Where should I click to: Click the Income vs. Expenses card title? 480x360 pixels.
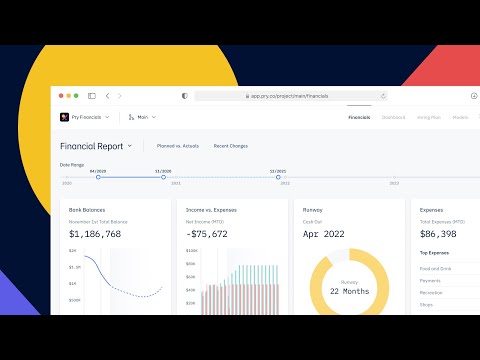(211, 210)
